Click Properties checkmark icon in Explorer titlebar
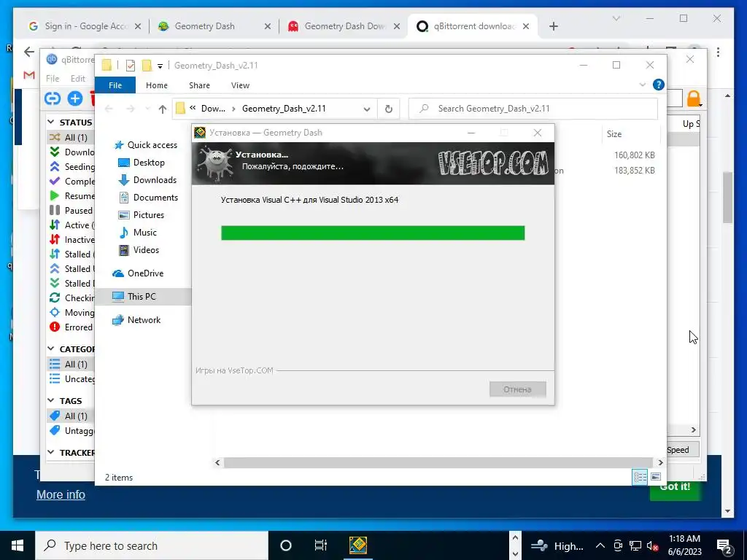Image resolution: width=747 pixels, height=560 pixels. click(131, 66)
